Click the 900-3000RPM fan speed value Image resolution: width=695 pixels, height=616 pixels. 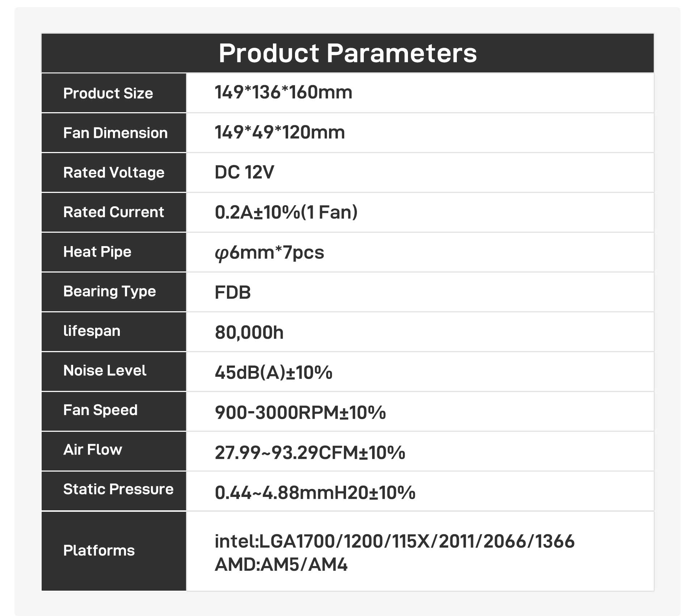tap(300, 412)
